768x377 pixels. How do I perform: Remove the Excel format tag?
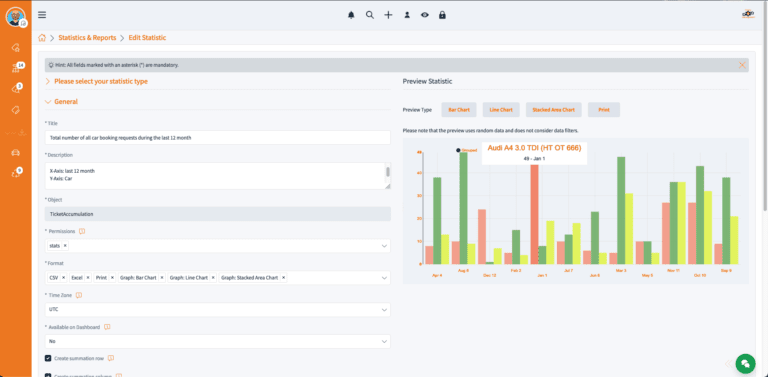[x=88, y=278]
